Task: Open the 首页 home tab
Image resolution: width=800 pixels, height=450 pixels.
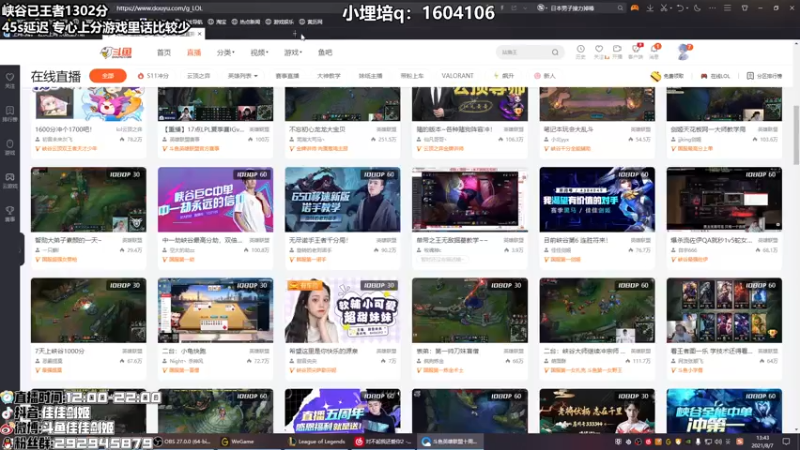Action: (x=164, y=53)
